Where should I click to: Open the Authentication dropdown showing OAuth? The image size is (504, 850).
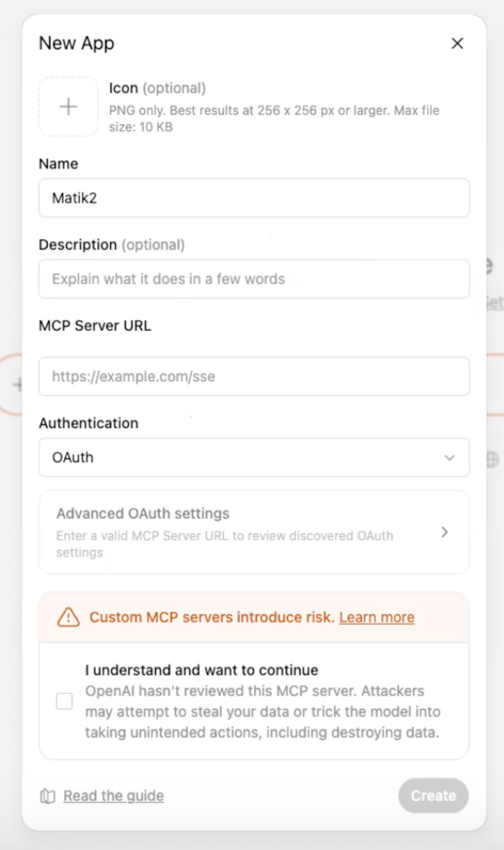[254, 457]
